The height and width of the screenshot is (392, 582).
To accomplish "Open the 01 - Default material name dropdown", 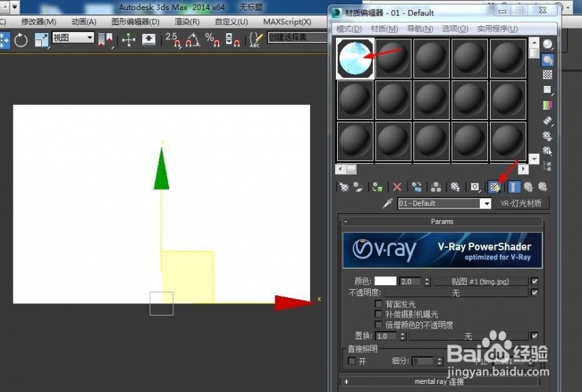I will tap(487, 203).
